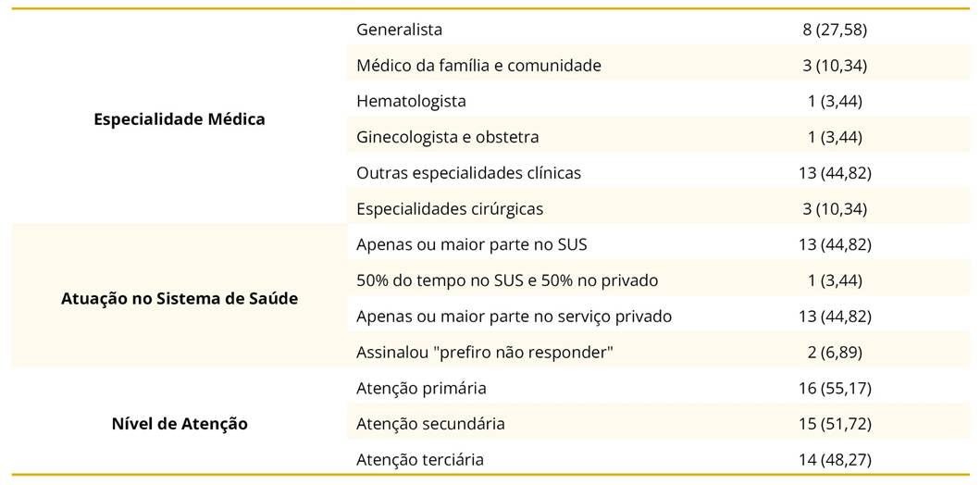Select the "Atuação no Sistema de Saúde" heading
The width and height of the screenshot is (980, 485).
tap(179, 299)
